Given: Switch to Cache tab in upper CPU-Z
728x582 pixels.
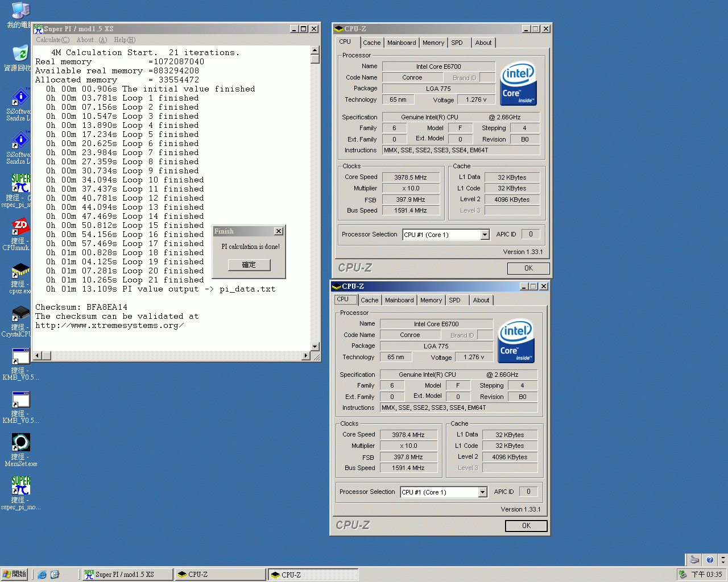Looking at the screenshot, I should [372, 43].
